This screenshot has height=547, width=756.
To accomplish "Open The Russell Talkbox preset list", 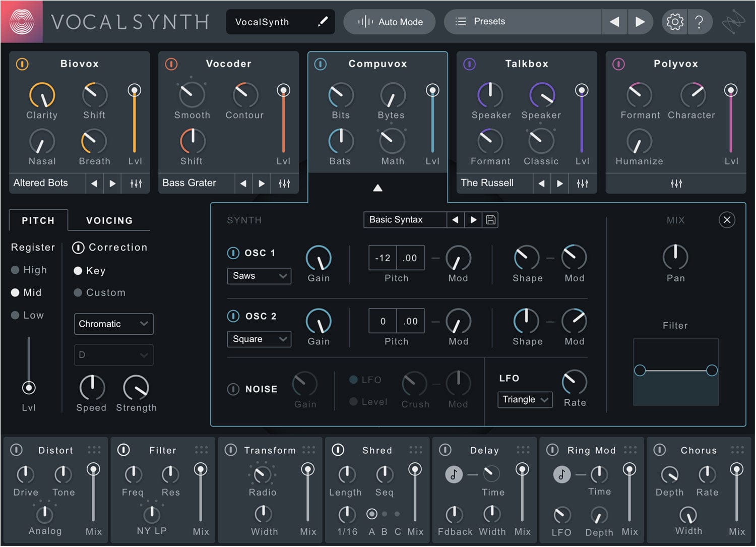I will pyautogui.click(x=495, y=183).
